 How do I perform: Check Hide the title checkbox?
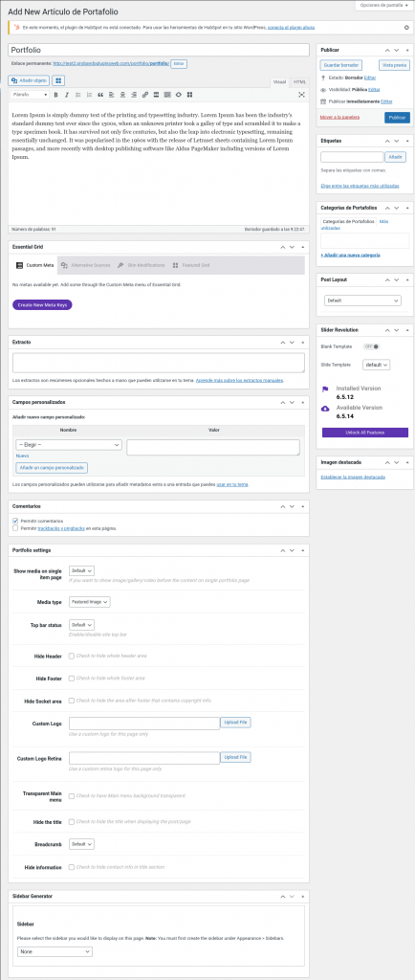[x=72, y=822]
